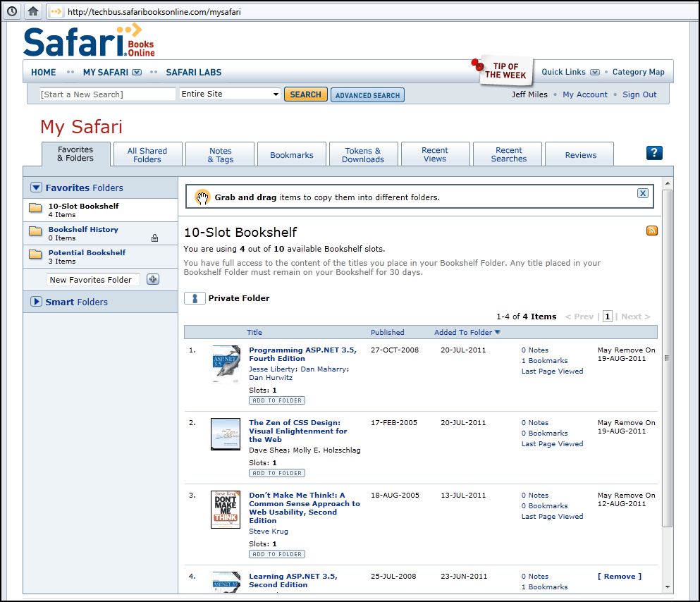
Task: Go to the HOME menu item
Action: click(43, 73)
